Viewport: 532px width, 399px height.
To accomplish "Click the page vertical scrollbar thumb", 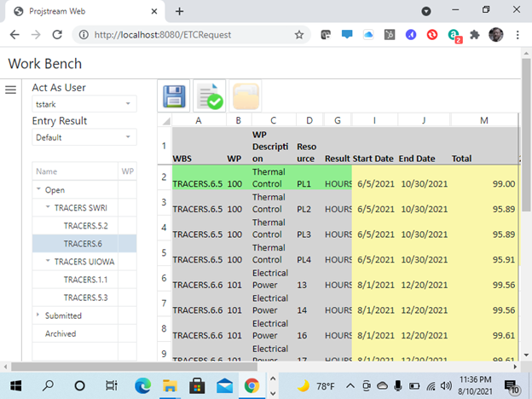I will coord(526,135).
